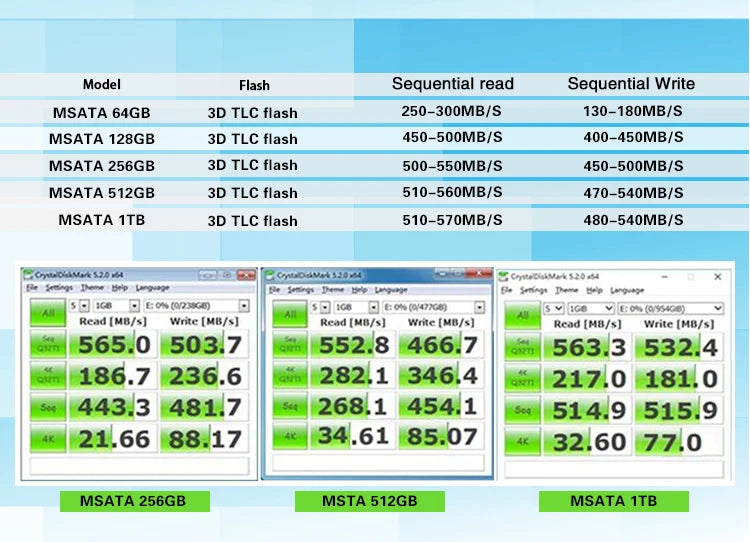Open Language menu in the 512GB CrystalDiskMark window
Screen dimensions: 750x542
tap(391, 290)
